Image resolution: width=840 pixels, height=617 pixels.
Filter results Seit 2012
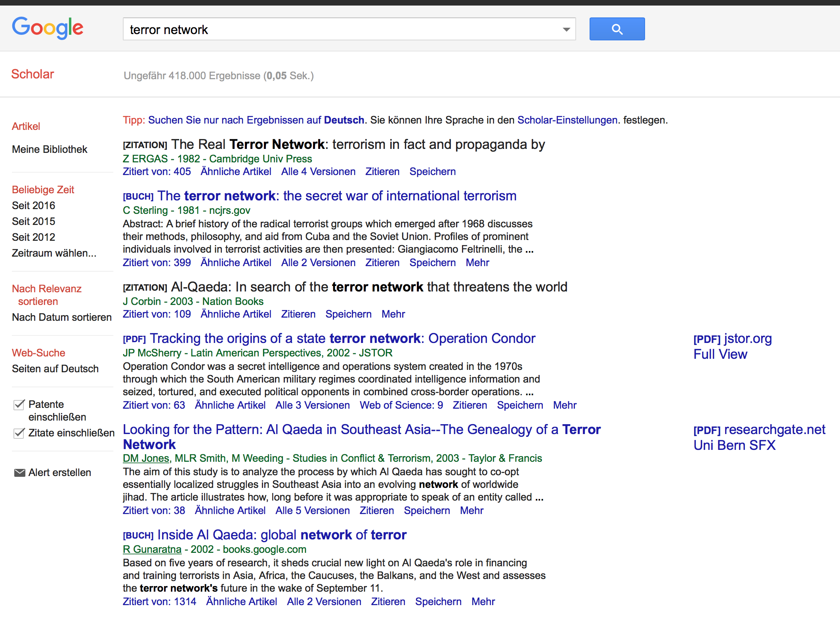[x=33, y=237]
